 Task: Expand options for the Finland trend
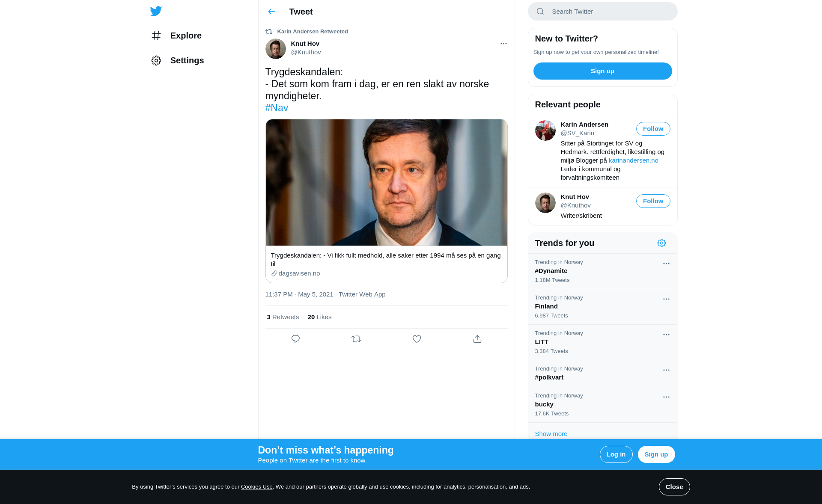click(666, 299)
